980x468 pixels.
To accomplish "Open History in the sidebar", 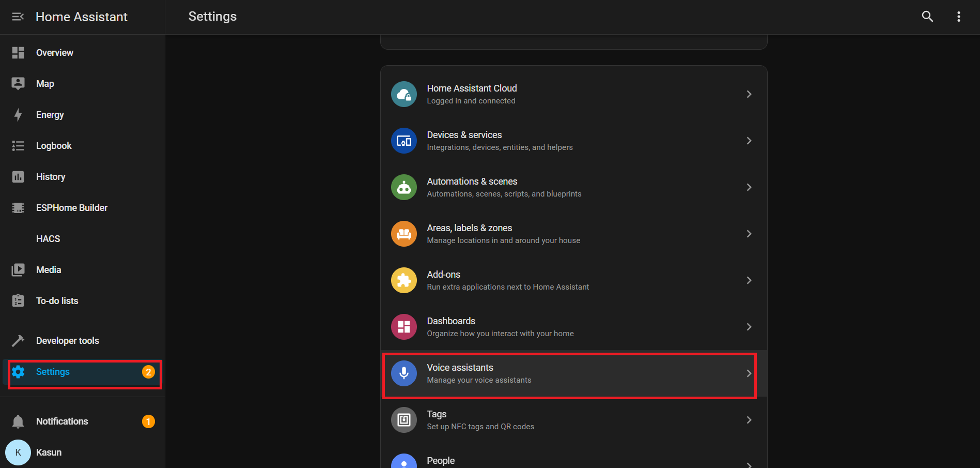I will (x=83, y=177).
